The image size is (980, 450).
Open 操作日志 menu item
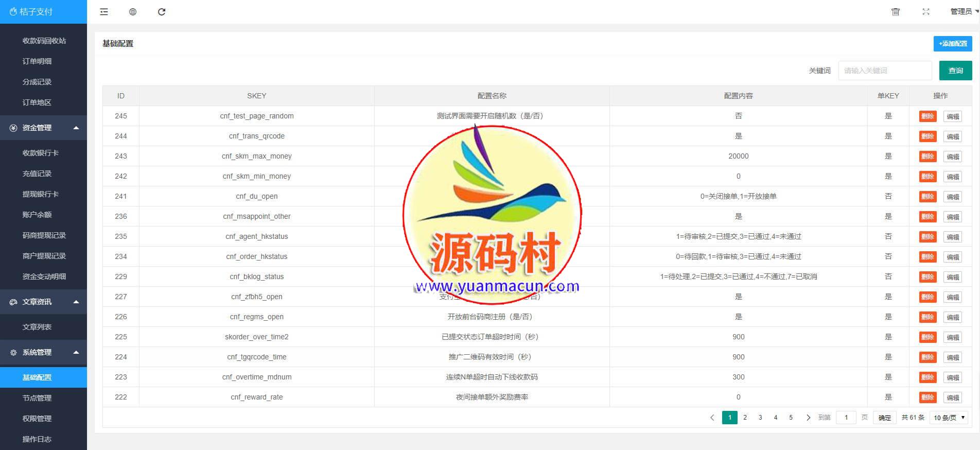[x=37, y=439]
